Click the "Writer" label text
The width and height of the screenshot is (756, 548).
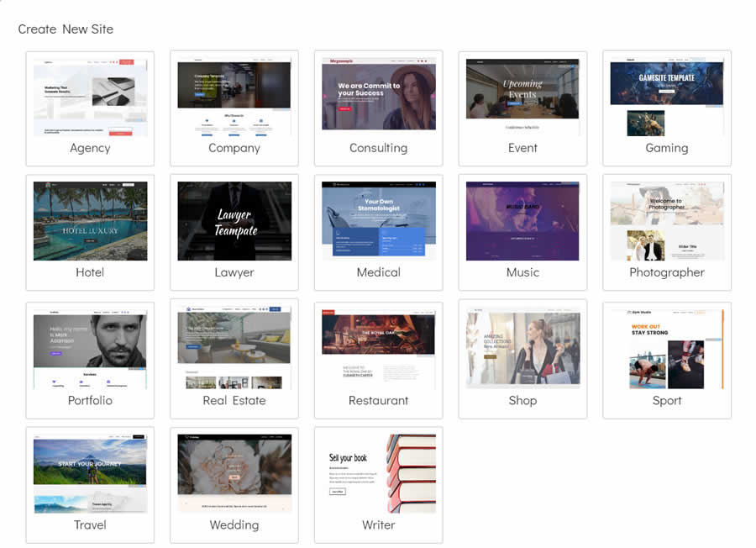pyautogui.click(x=379, y=525)
